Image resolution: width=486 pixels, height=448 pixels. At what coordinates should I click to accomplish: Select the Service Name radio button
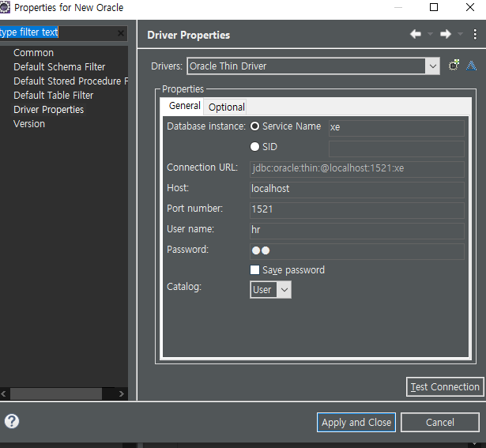(254, 126)
